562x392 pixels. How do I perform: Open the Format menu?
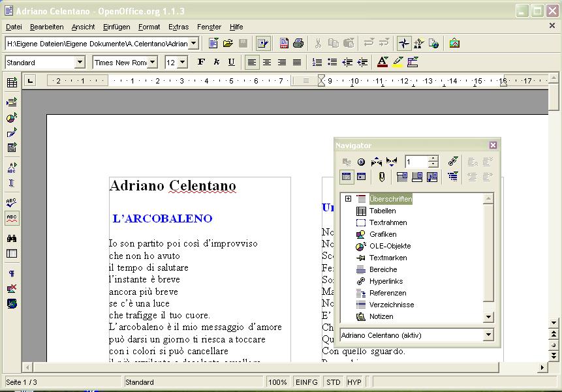(149, 27)
